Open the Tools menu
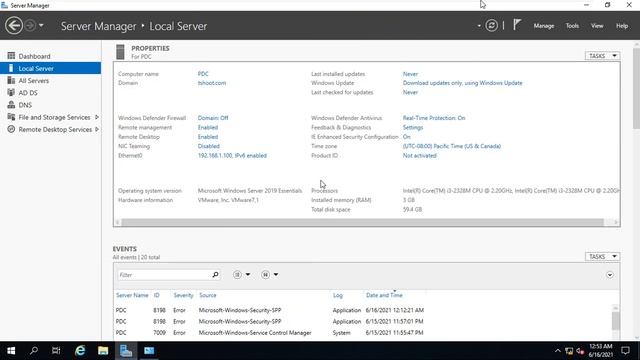640x360 pixels. click(x=572, y=26)
